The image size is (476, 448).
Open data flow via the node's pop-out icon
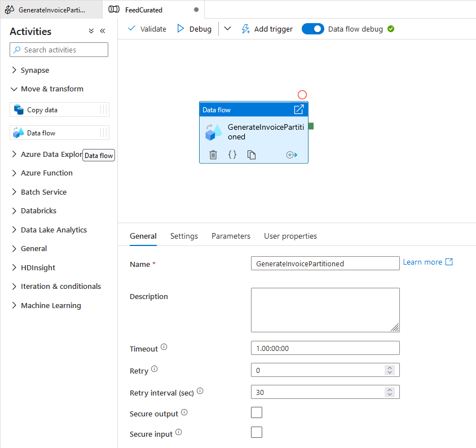pyautogui.click(x=299, y=109)
